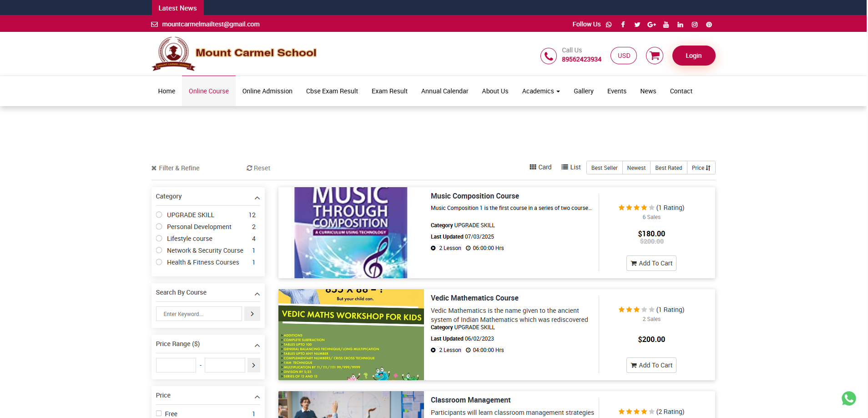
Task: Click the Facebook icon in top bar
Action: pyautogui.click(x=623, y=25)
